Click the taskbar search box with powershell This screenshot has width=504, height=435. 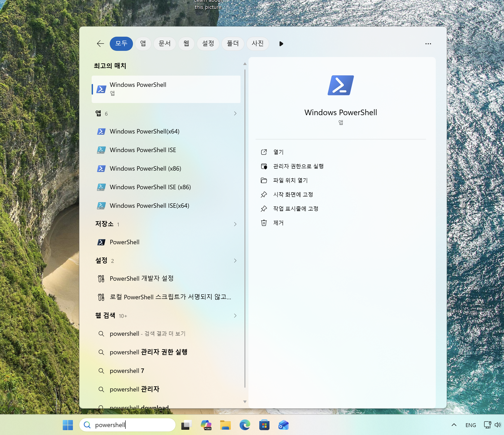point(127,425)
